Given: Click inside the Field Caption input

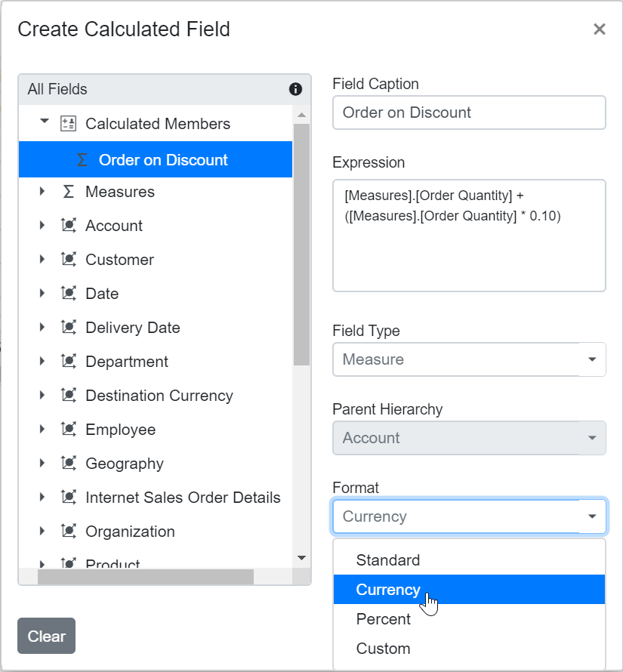Looking at the screenshot, I should (468, 112).
